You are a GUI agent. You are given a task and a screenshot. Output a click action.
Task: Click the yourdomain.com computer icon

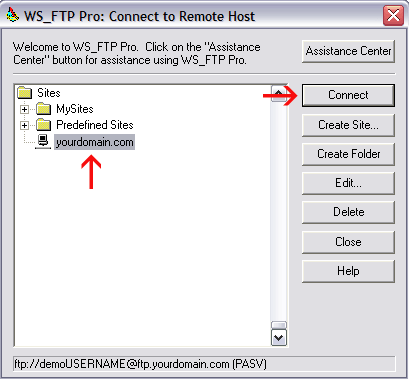click(x=43, y=142)
